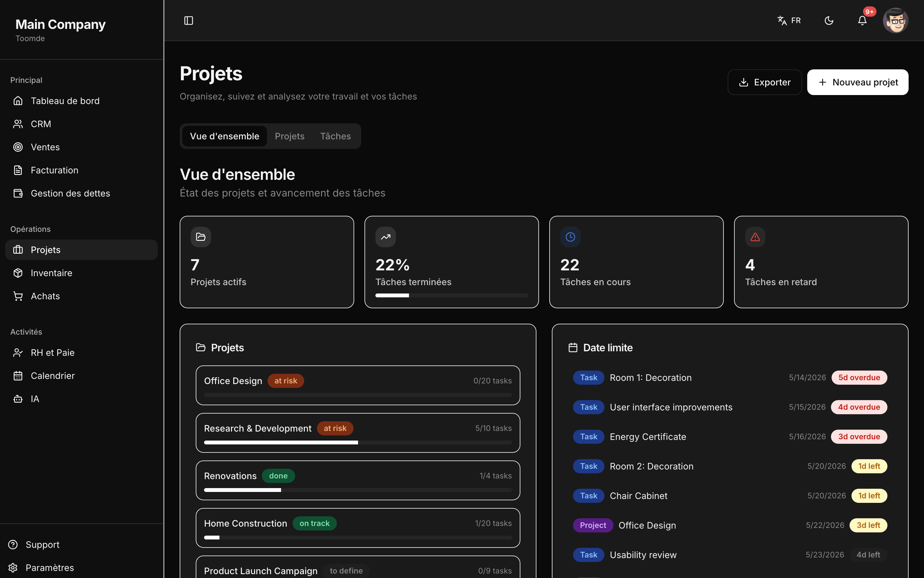Switch to the Projets tab
This screenshot has width=924, height=578.
(289, 136)
